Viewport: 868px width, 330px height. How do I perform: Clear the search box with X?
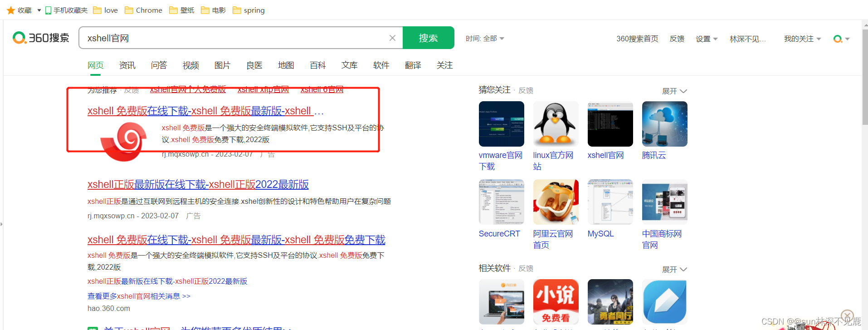click(392, 38)
